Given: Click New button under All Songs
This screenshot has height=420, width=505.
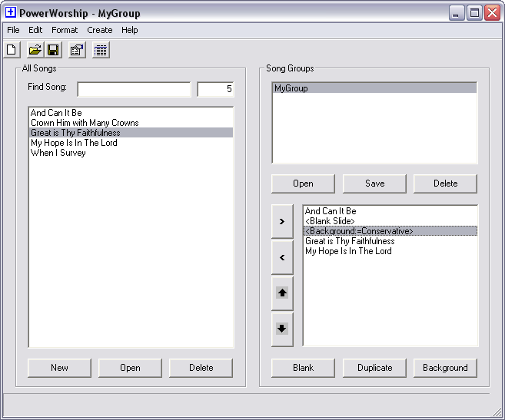Looking at the screenshot, I should (59, 368).
